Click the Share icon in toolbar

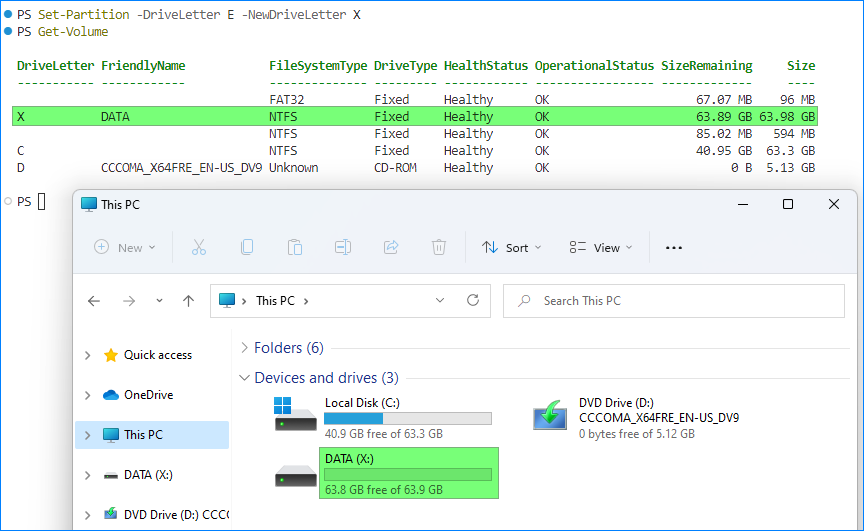pyautogui.click(x=391, y=247)
